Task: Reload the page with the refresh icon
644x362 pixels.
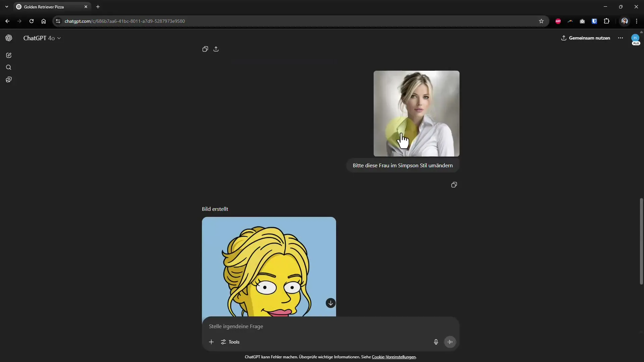Action: pyautogui.click(x=32, y=21)
